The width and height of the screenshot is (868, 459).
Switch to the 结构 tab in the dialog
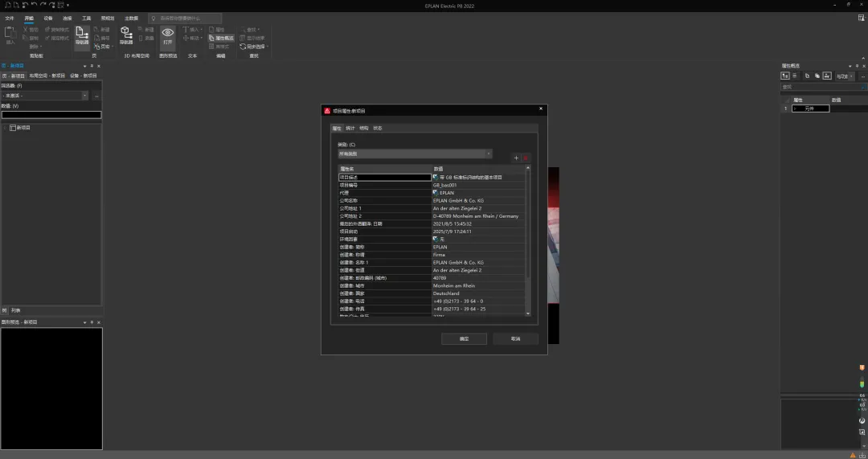click(364, 129)
